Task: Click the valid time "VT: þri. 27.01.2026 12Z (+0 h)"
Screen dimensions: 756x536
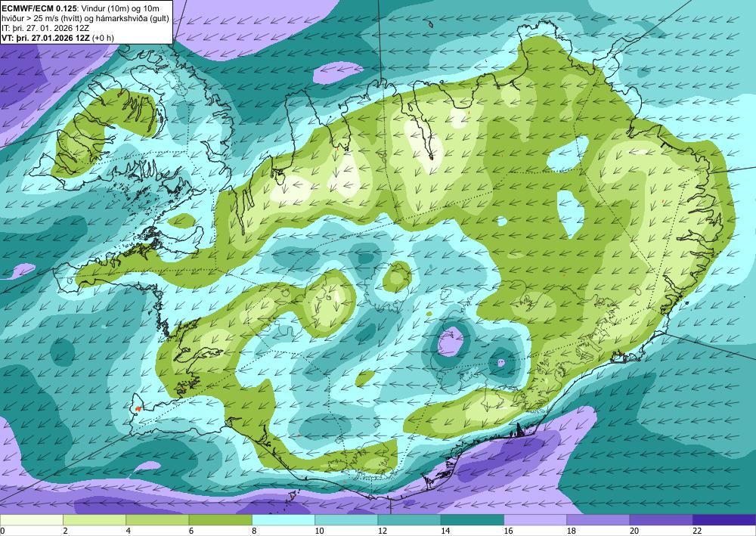Action: (58, 37)
